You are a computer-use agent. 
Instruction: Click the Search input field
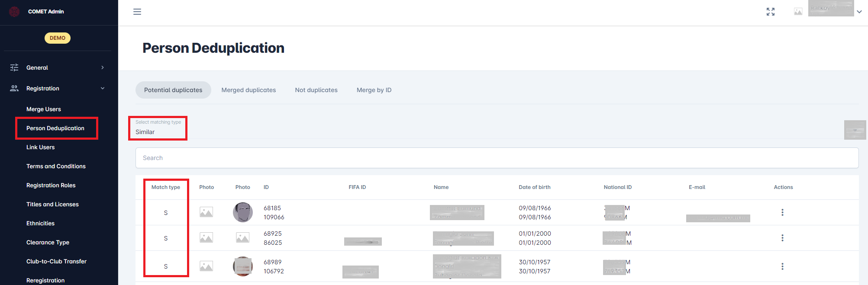pos(497,158)
